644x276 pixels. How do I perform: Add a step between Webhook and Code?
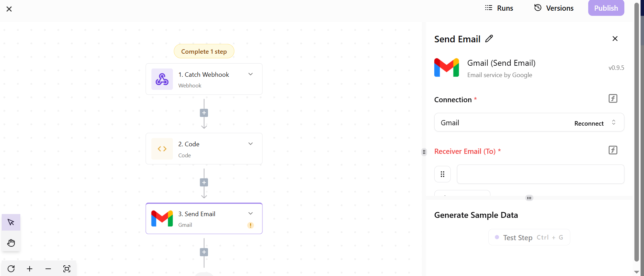pyautogui.click(x=204, y=113)
